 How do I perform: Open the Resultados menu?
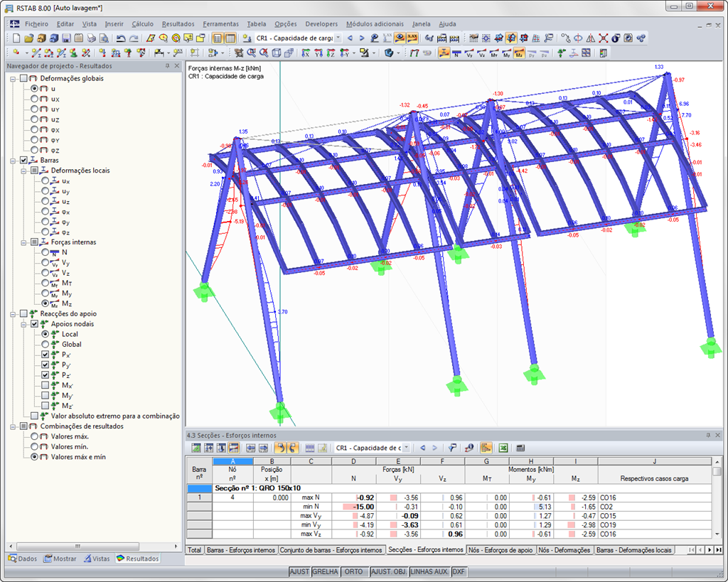click(x=178, y=23)
